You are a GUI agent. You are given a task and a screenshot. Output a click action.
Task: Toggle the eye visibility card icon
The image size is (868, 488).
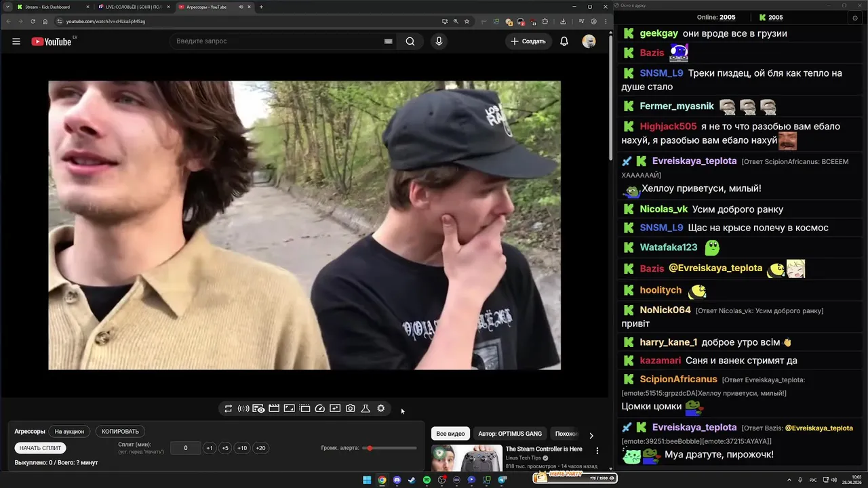(x=258, y=409)
